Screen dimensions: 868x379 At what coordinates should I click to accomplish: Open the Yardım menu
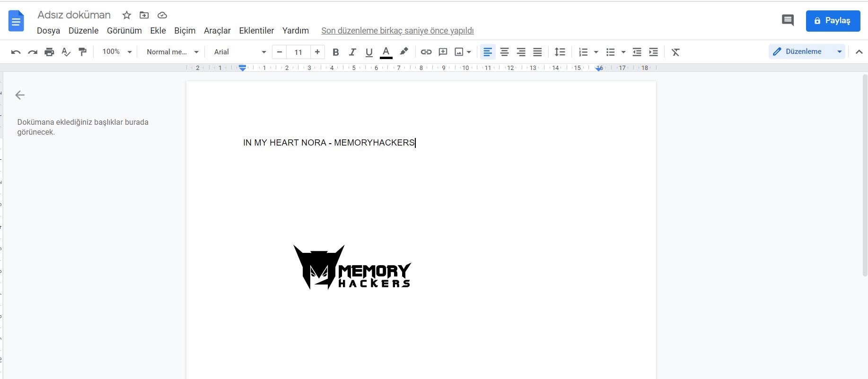pyautogui.click(x=296, y=31)
